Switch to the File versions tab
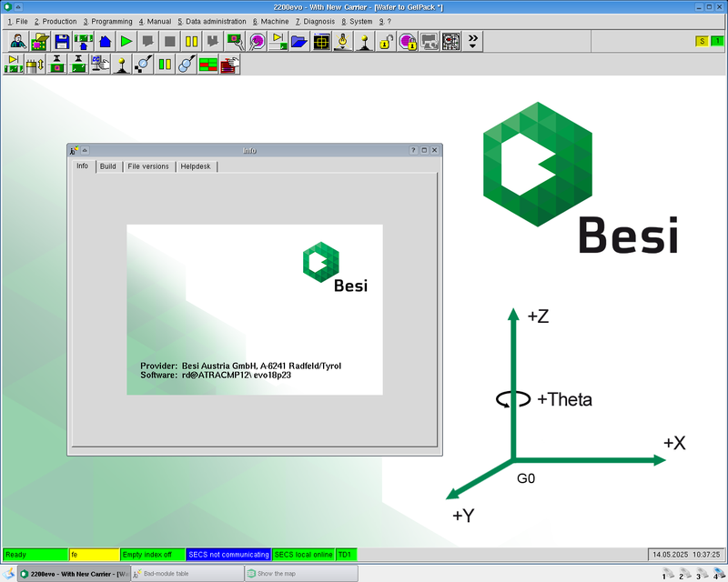The image size is (728, 582). coord(148,166)
